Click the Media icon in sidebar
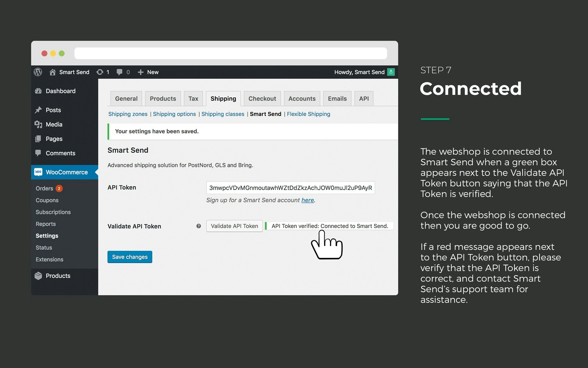 [38, 124]
